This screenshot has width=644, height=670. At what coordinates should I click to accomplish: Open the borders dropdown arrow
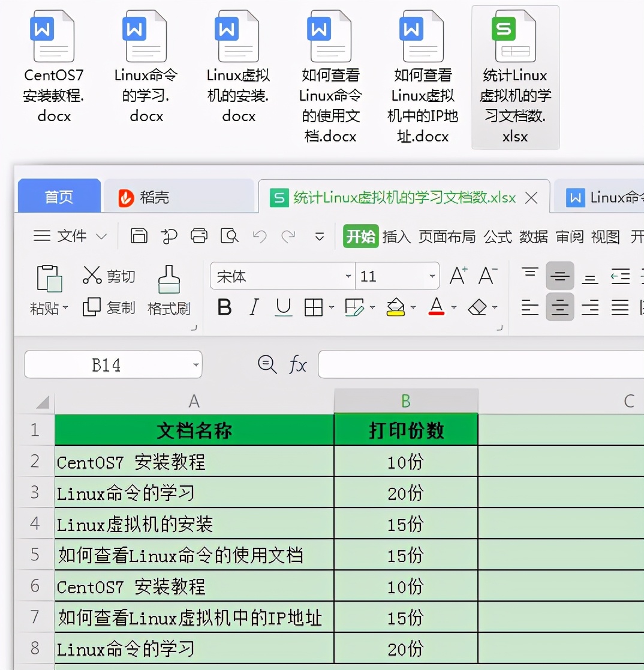coord(332,307)
